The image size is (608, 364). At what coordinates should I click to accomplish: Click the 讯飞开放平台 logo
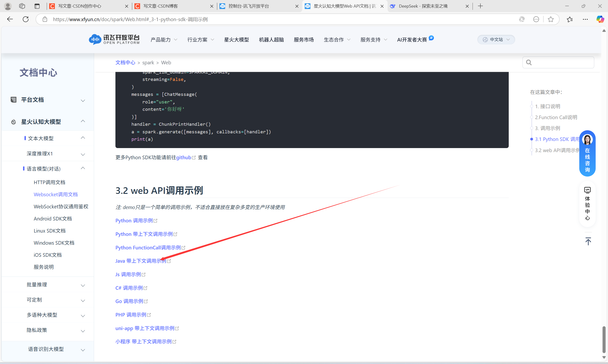point(114,39)
